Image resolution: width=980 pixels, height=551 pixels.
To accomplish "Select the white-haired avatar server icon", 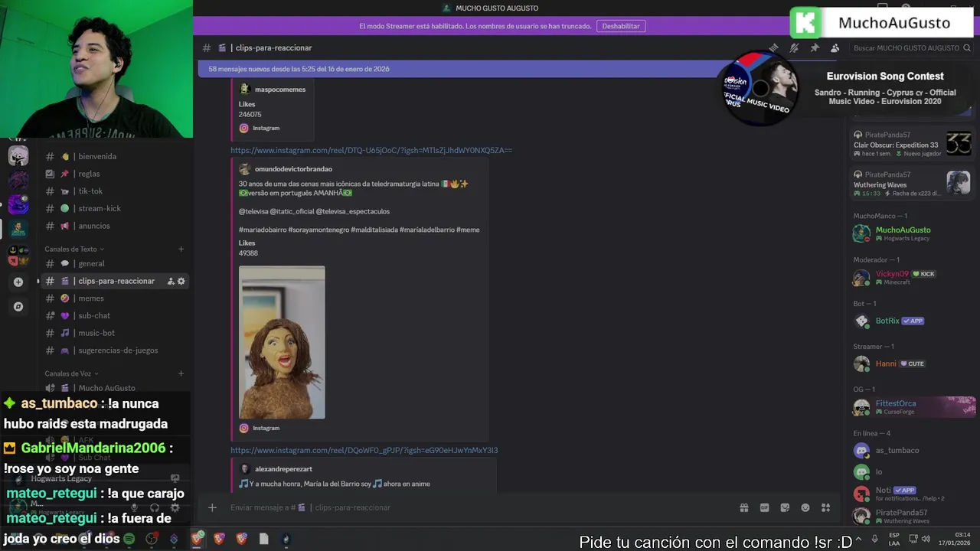I will click(18, 156).
